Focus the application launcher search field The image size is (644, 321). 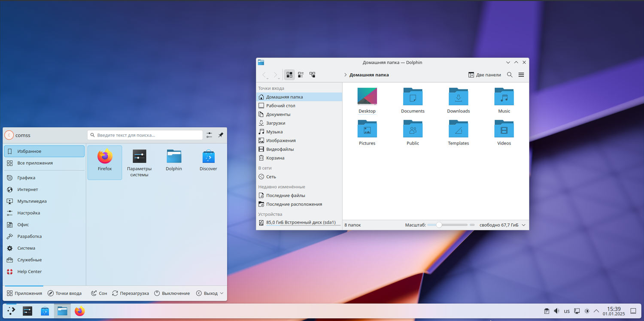tap(145, 135)
